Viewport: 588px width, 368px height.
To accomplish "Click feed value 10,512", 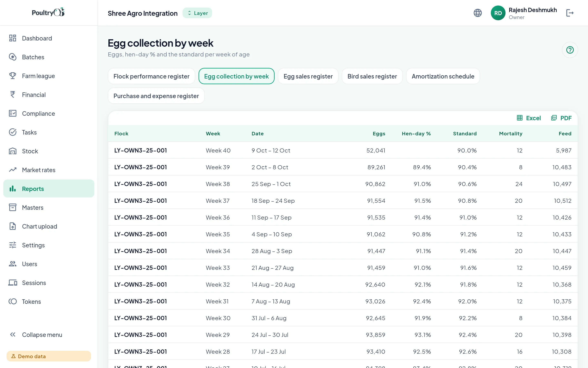I will pyautogui.click(x=562, y=201).
